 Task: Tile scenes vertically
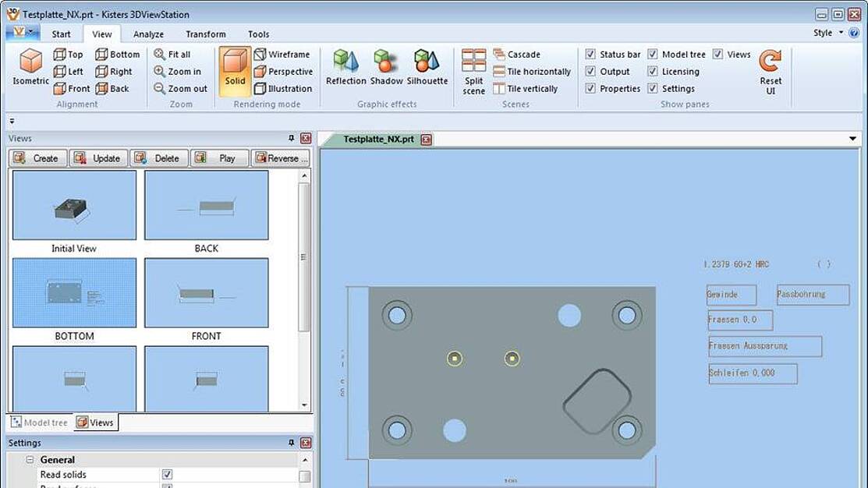525,89
